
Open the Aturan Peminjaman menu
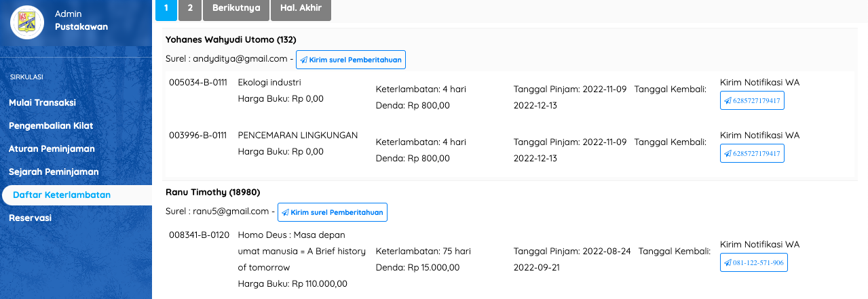click(52, 148)
